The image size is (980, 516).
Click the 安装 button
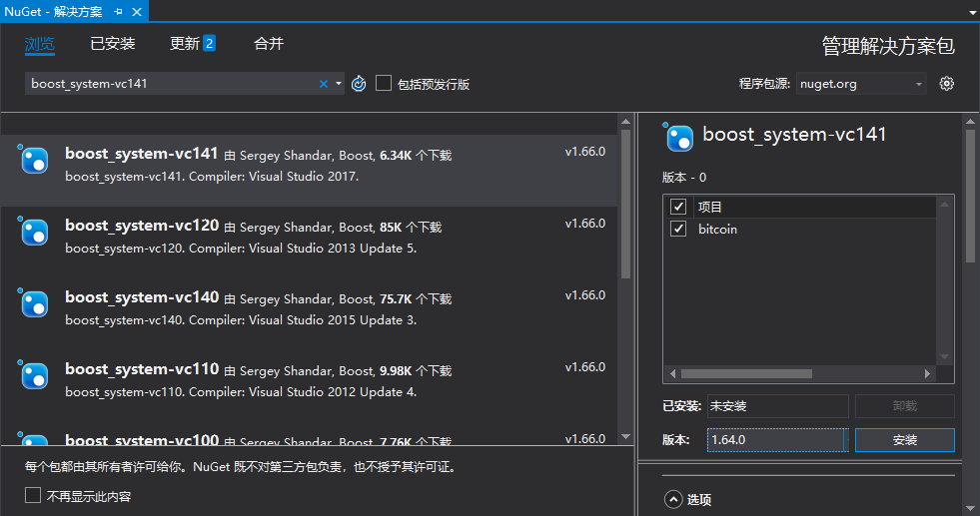point(904,440)
